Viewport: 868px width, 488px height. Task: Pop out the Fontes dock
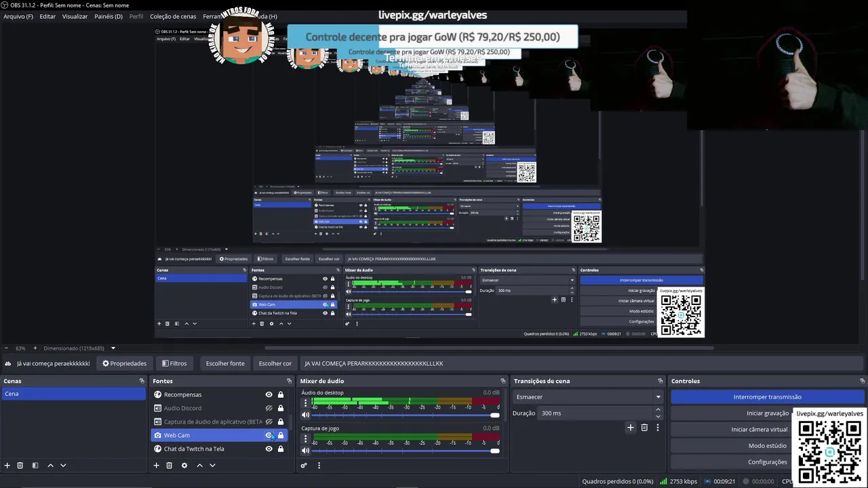(x=289, y=381)
